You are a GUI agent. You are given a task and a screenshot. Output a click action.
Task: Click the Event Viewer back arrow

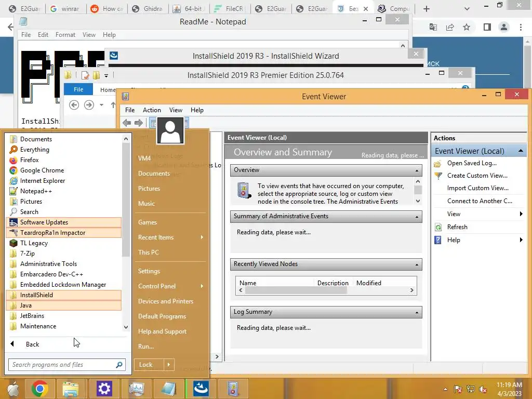[x=127, y=123]
